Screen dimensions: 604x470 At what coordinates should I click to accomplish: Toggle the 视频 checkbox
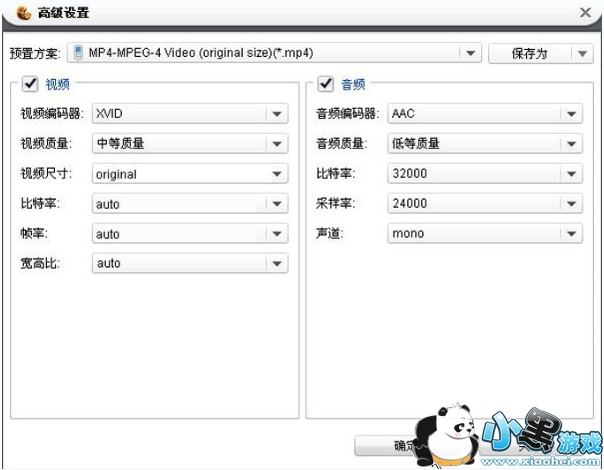pyautogui.click(x=30, y=84)
